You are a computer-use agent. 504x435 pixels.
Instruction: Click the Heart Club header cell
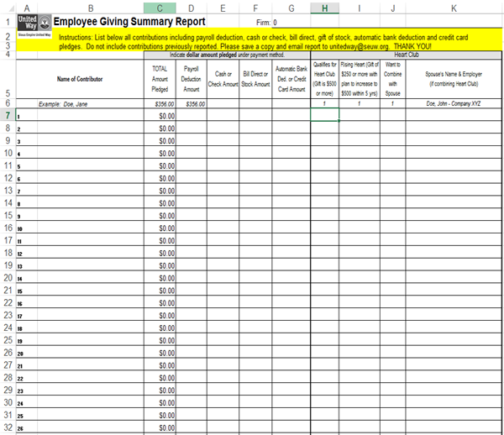pyautogui.click(x=407, y=55)
